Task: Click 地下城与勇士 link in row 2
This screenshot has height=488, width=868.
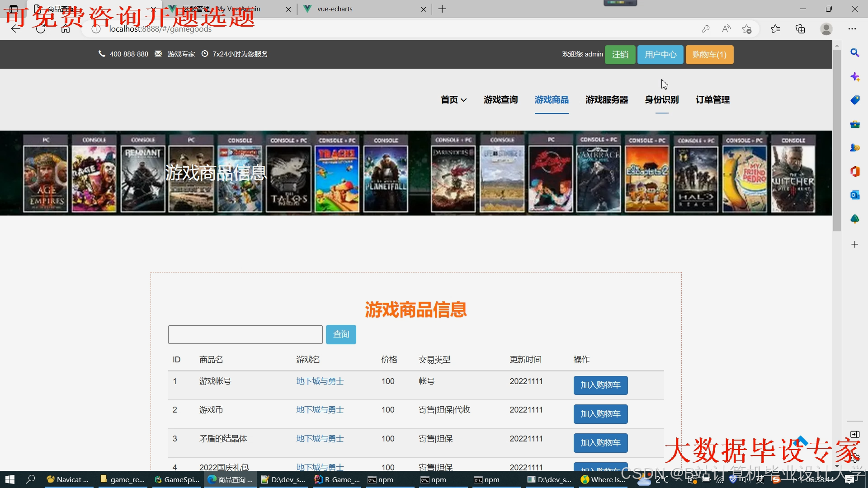Action: [x=320, y=410]
